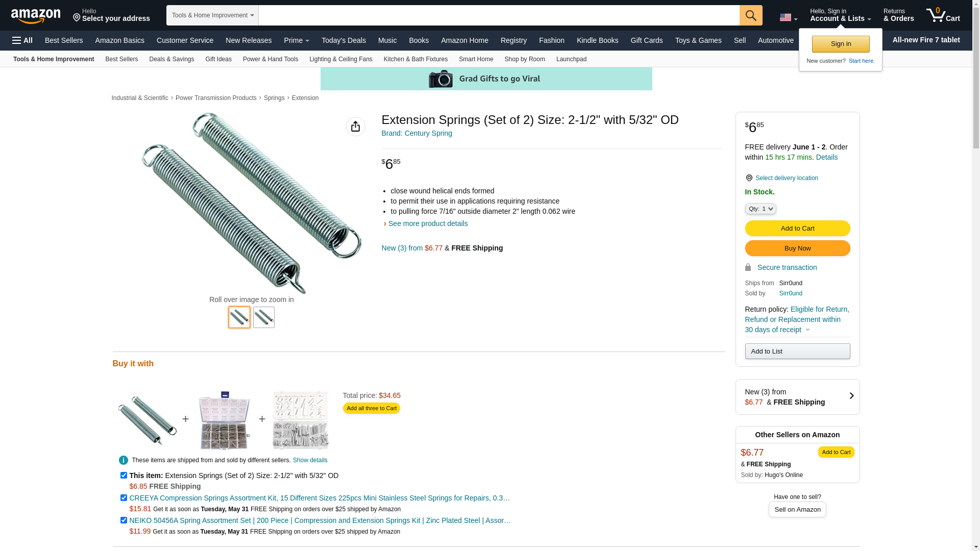980x551 pixels.
Task: Click the US flag language selector
Action: (788, 17)
